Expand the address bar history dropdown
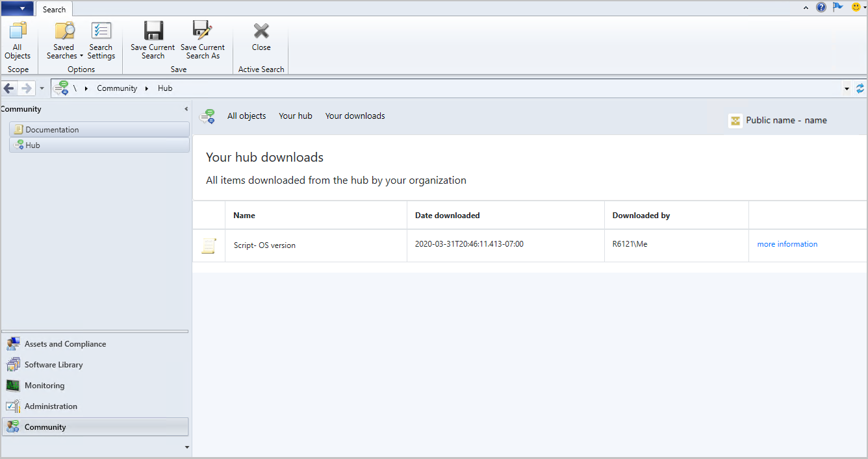The image size is (868, 459). pyautogui.click(x=847, y=88)
